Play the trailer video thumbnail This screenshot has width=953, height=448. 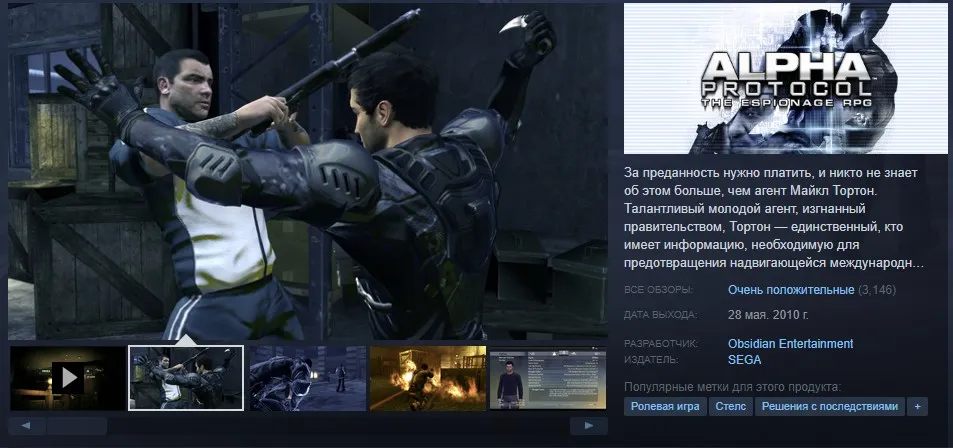pos(68,378)
